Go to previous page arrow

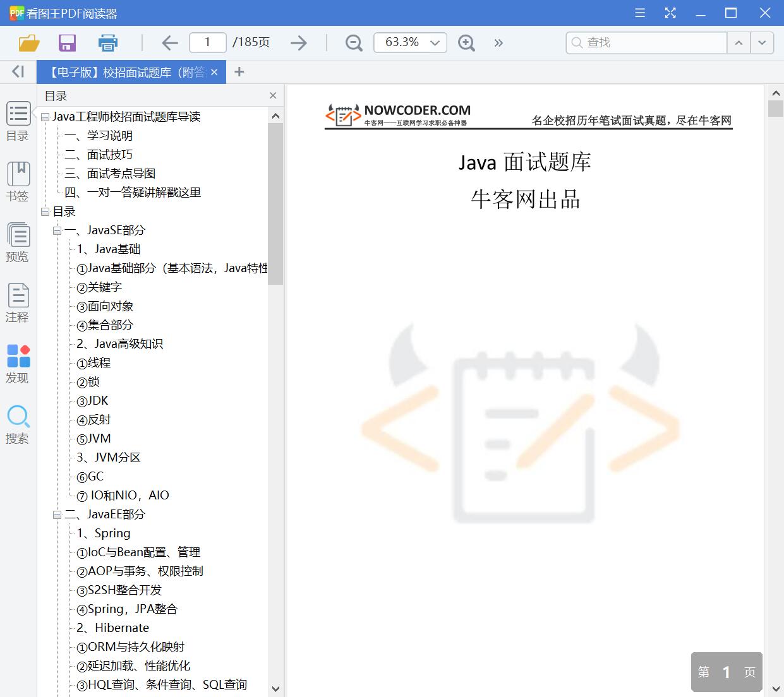(x=169, y=43)
